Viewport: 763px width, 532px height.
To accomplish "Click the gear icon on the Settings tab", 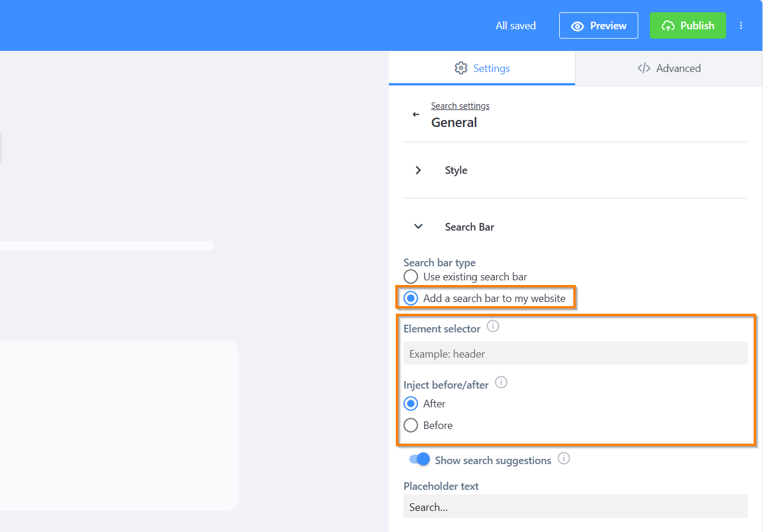I will [x=462, y=68].
